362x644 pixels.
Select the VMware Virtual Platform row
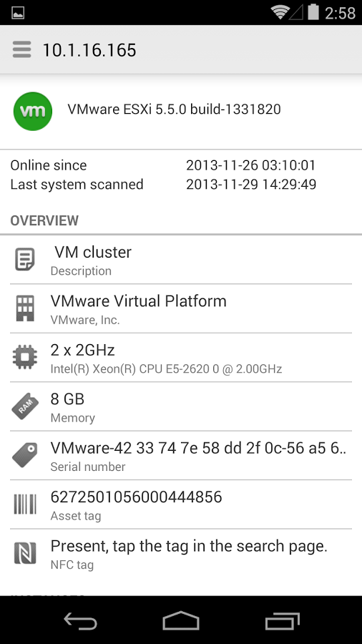181,308
